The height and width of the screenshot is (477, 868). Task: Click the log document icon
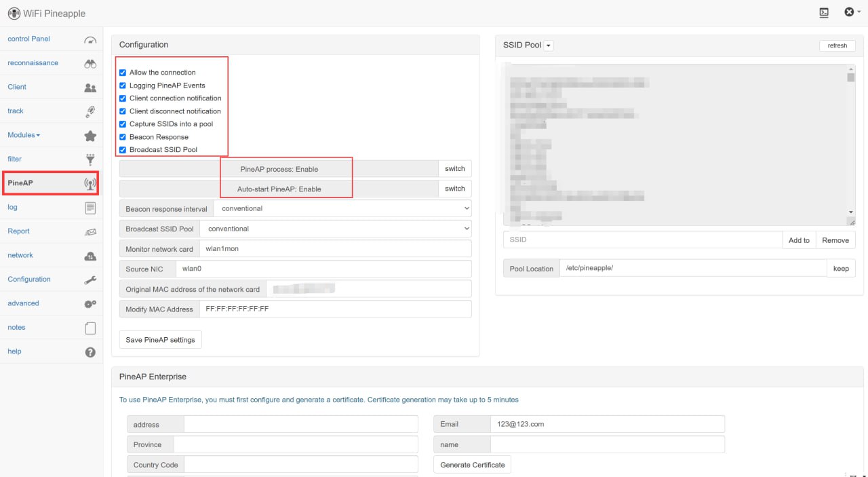tap(90, 208)
